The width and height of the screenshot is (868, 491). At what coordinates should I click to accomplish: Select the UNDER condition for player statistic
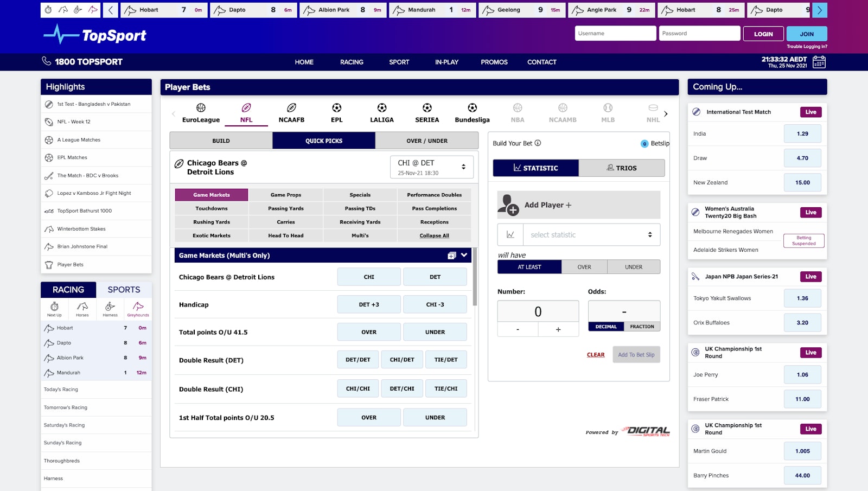pos(634,266)
